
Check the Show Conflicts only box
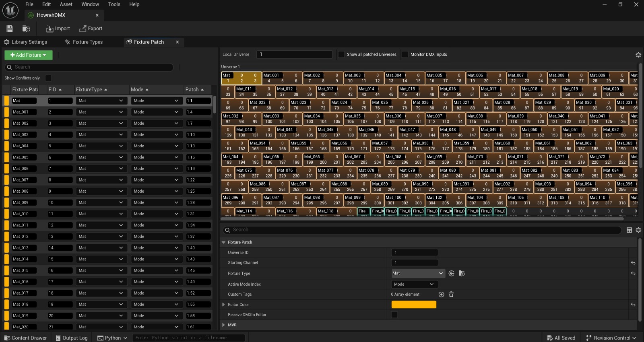pos(48,78)
